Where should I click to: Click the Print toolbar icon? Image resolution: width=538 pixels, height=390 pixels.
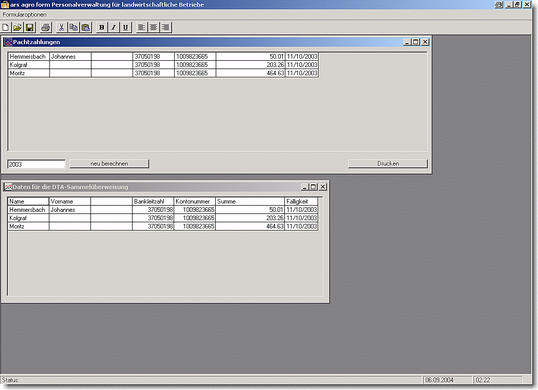[x=46, y=27]
